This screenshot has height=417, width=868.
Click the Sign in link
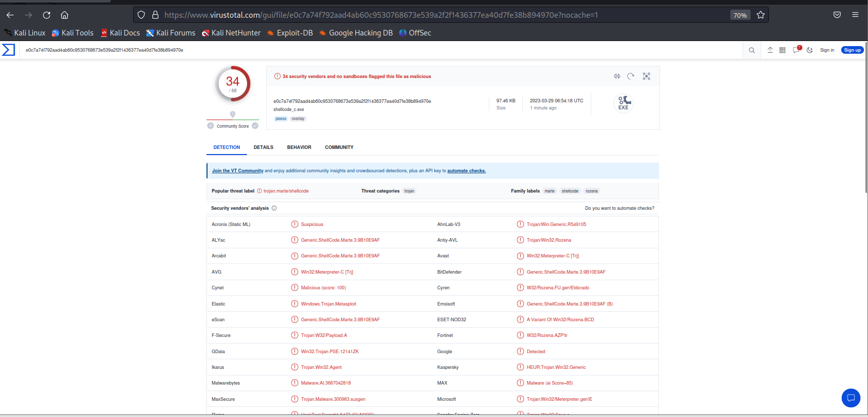point(827,50)
